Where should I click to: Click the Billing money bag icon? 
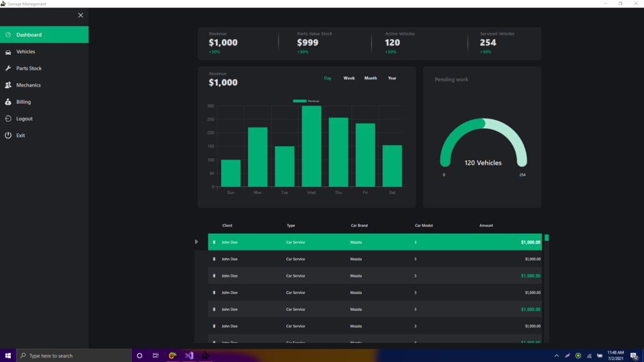pos(8,102)
